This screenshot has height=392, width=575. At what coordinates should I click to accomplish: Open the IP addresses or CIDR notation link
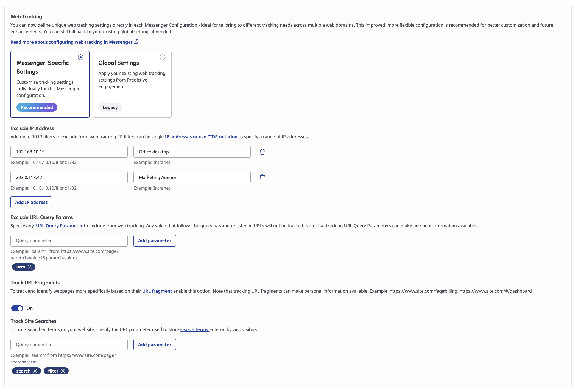(x=201, y=137)
